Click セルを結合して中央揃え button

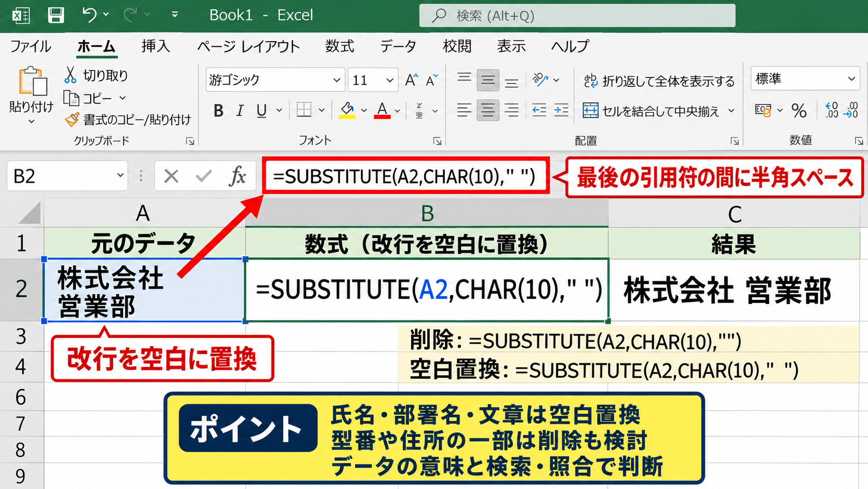652,111
